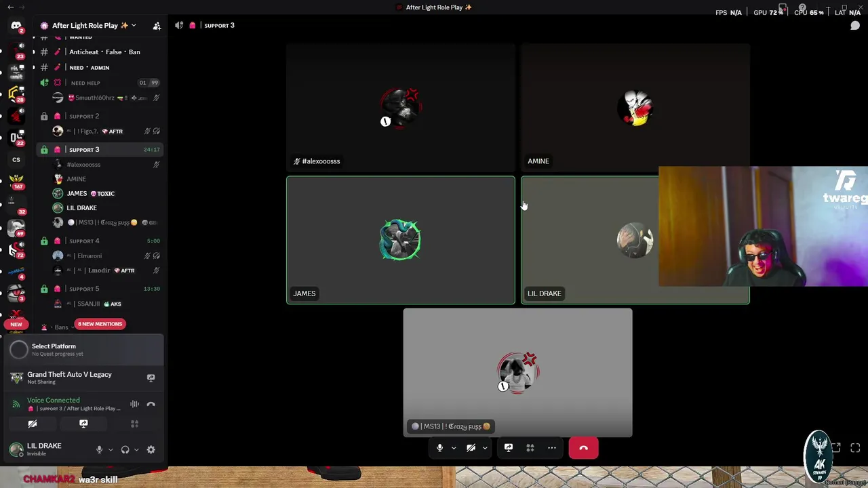Open input device arrow beside user panel mic
Image resolution: width=868 pixels, height=488 pixels.
(x=111, y=449)
